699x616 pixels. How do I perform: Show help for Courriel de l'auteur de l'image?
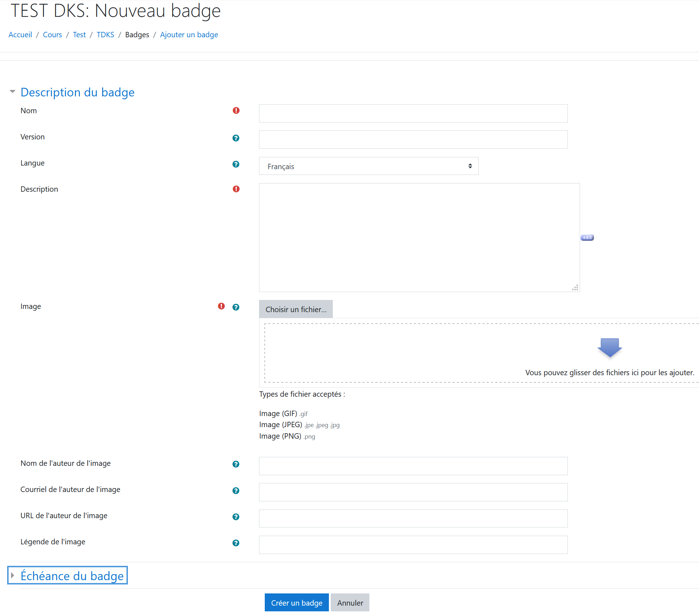(x=236, y=491)
